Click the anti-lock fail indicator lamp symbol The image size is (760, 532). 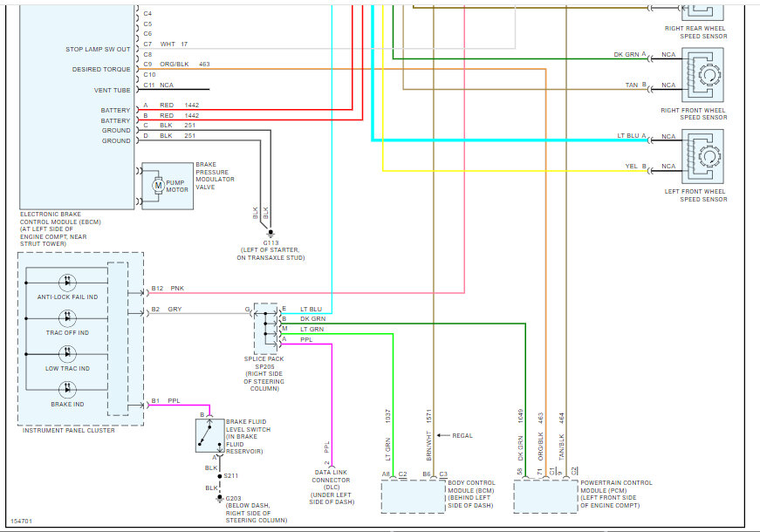(67, 282)
